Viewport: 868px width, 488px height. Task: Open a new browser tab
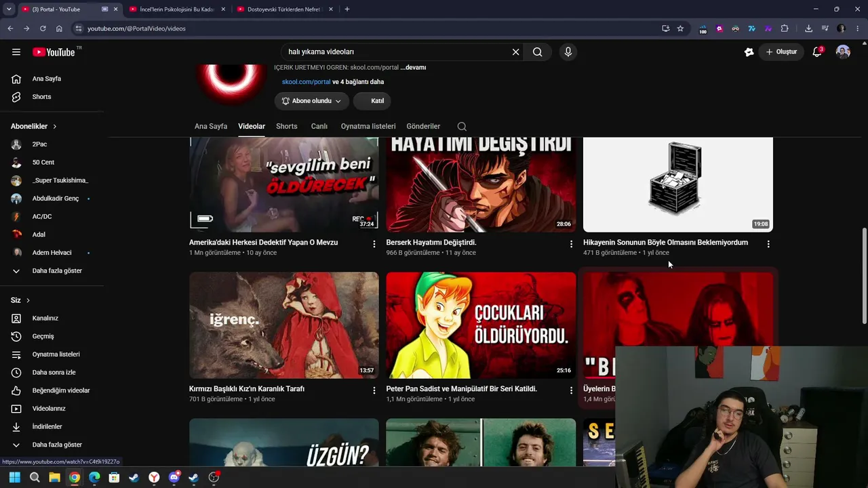point(347,9)
